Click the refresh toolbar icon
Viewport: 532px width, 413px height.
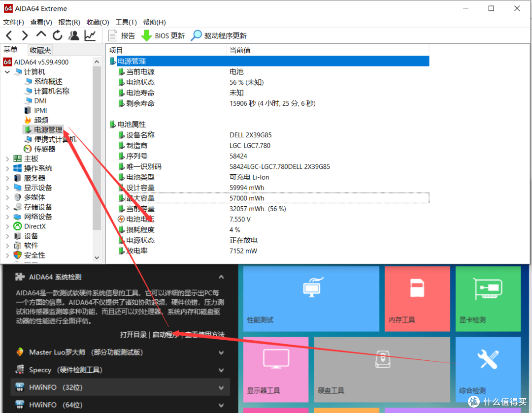point(57,35)
